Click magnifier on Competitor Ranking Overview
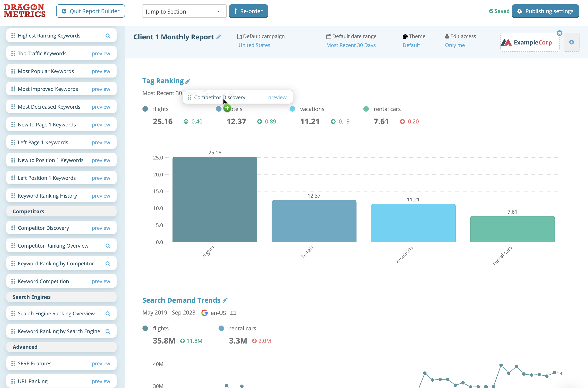588x388 pixels. pyautogui.click(x=108, y=246)
